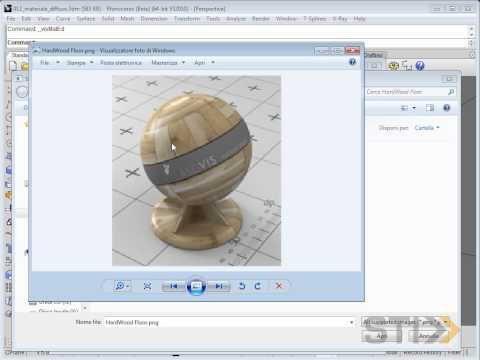The height and width of the screenshot is (360, 480).
Task: Open the Dimension menu
Action: point(154,19)
